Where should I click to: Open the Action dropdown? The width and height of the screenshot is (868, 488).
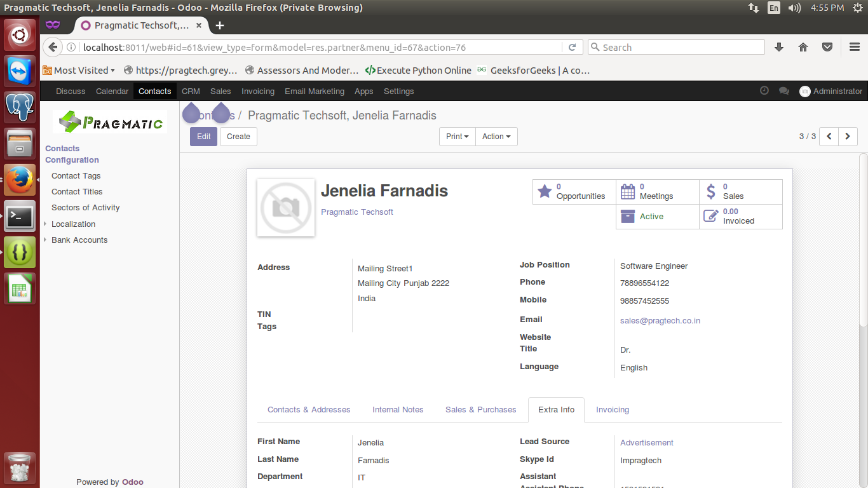(x=496, y=137)
